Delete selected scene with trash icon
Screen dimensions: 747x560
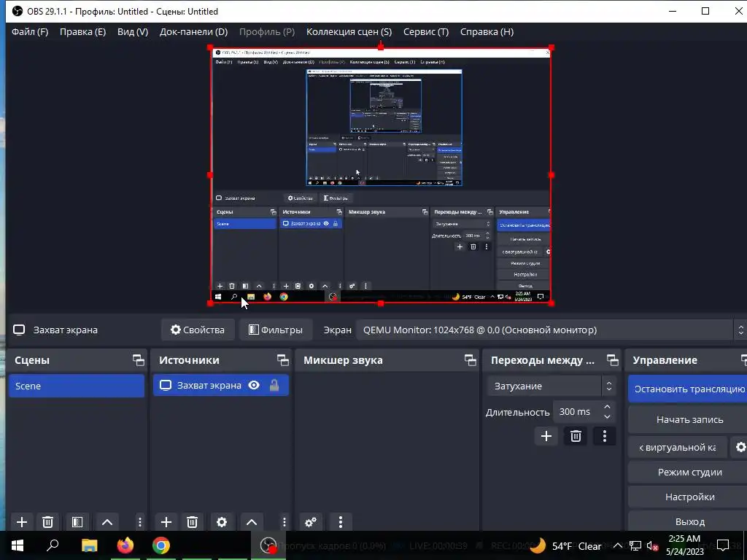tap(47, 522)
